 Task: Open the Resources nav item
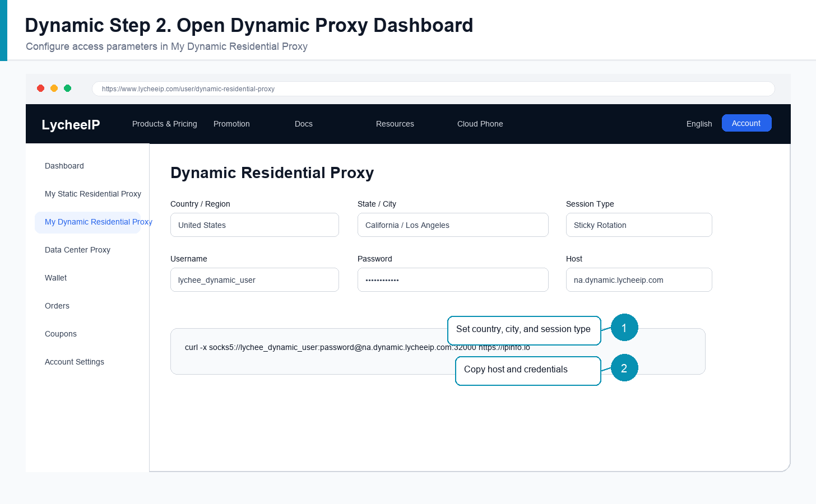click(x=395, y=124)
